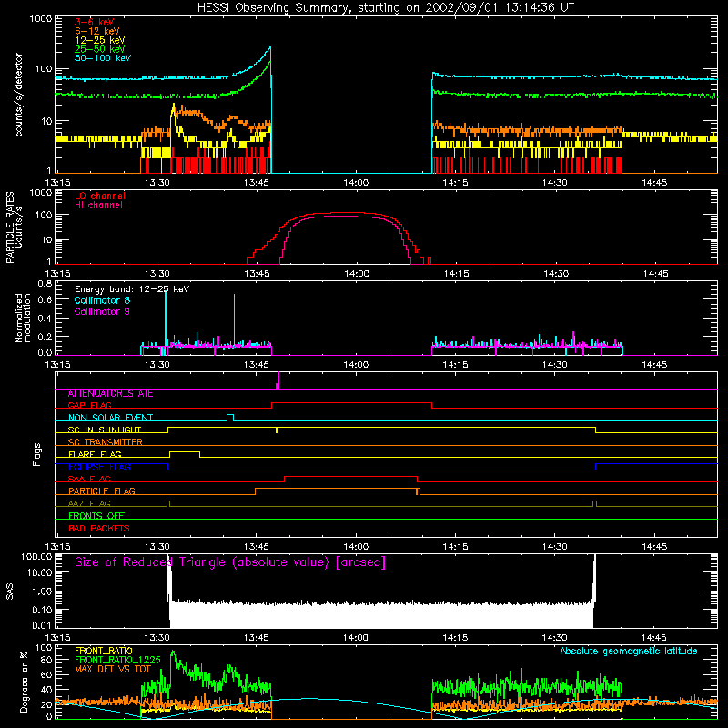The height and width of the screenshot is (728, 728).
Task: Click the '100.00' value on SAS axis
Action: [x=36, y=557]
